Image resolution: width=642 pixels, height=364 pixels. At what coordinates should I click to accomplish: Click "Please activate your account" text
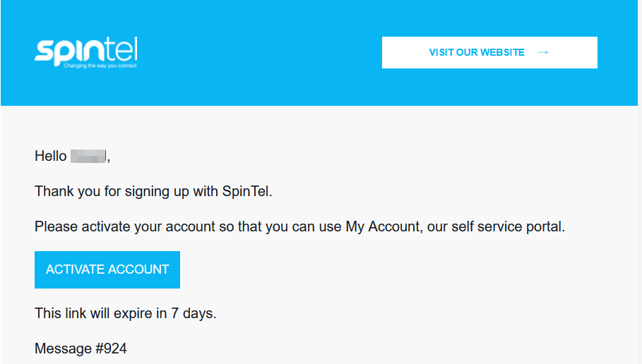[x=124, y=226]
